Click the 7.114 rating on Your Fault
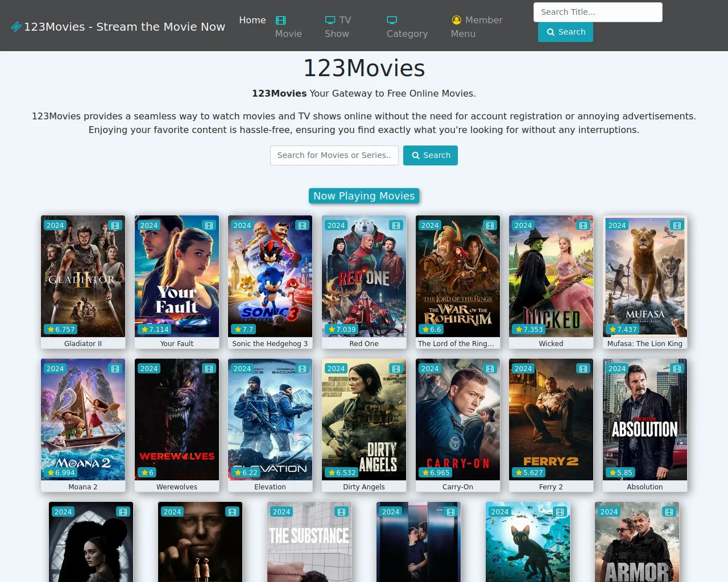 point(155,330)
